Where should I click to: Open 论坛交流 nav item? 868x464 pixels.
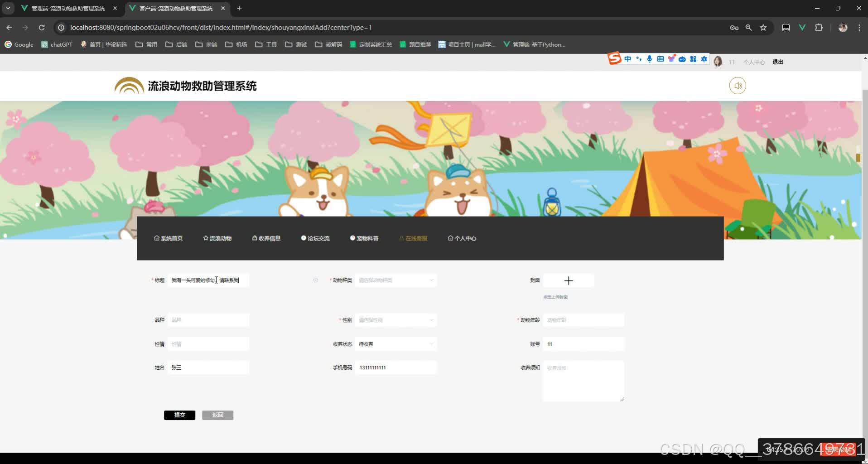[315, 238]
